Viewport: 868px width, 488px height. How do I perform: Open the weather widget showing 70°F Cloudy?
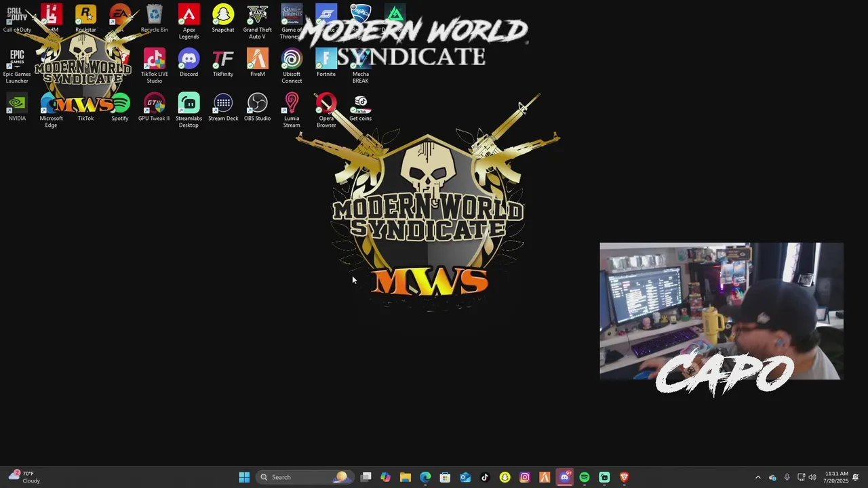(x=24, y=477)
